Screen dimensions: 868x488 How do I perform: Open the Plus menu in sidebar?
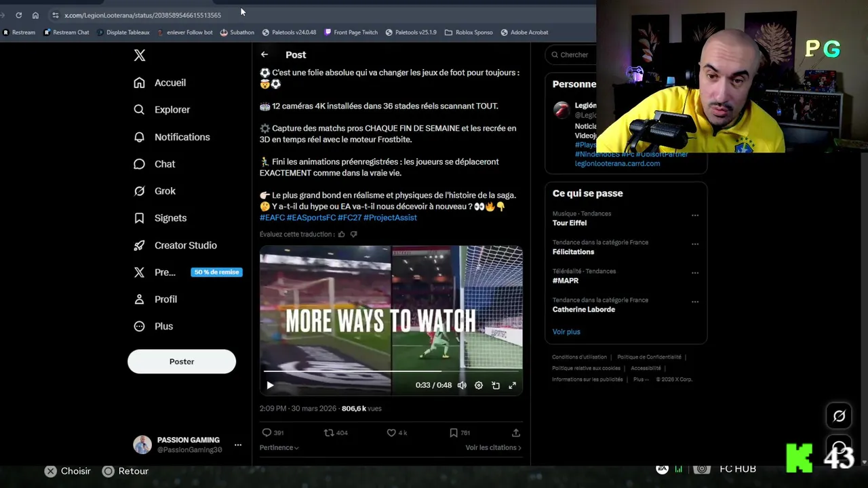[153, 326]
